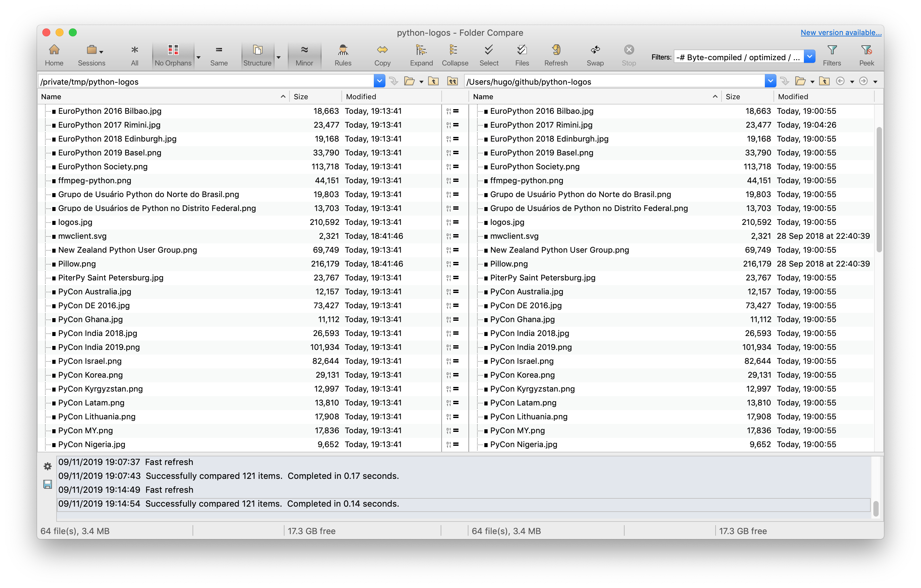Viewport: 921px width, 588px height.
Task: Open the Sessions dropdown arrow
Action: 101,52
